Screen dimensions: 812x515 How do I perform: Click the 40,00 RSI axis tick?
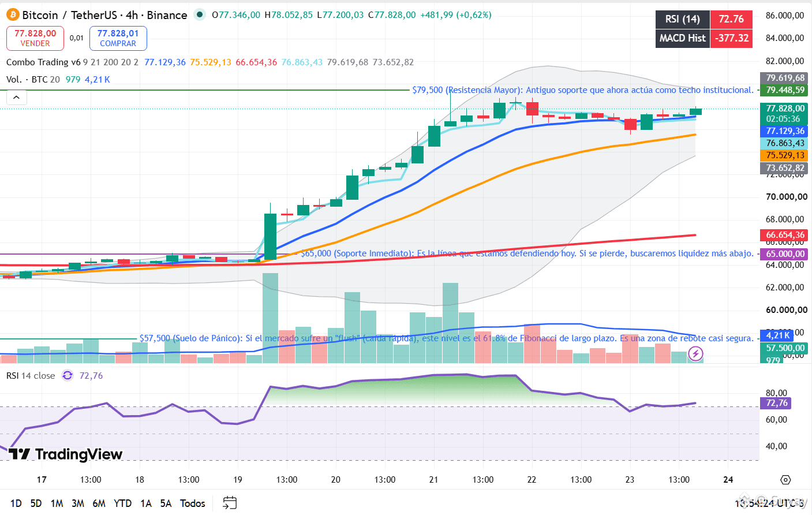[x=776, y=446]
